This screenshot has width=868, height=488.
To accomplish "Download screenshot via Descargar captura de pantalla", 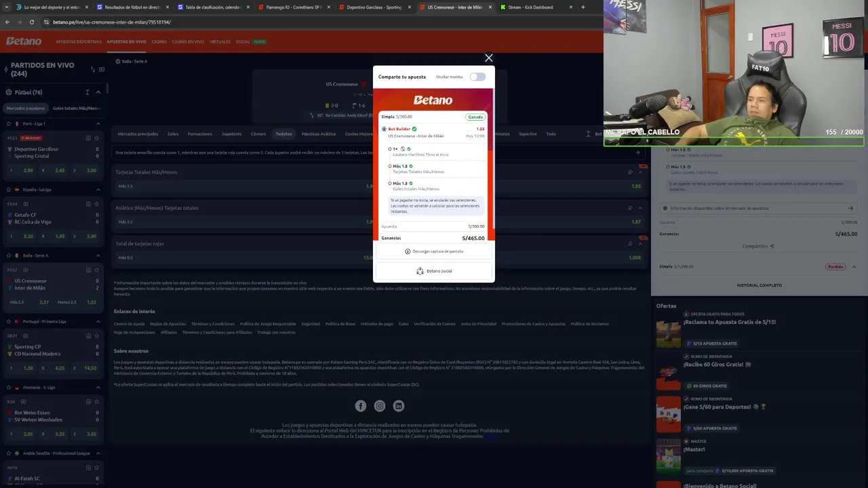I will [434, 251].
